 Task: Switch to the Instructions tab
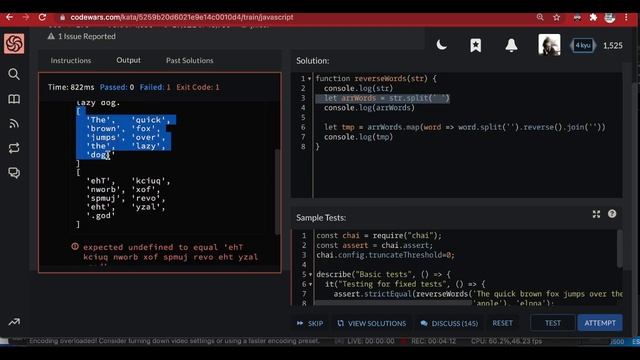tap(71, 60)
